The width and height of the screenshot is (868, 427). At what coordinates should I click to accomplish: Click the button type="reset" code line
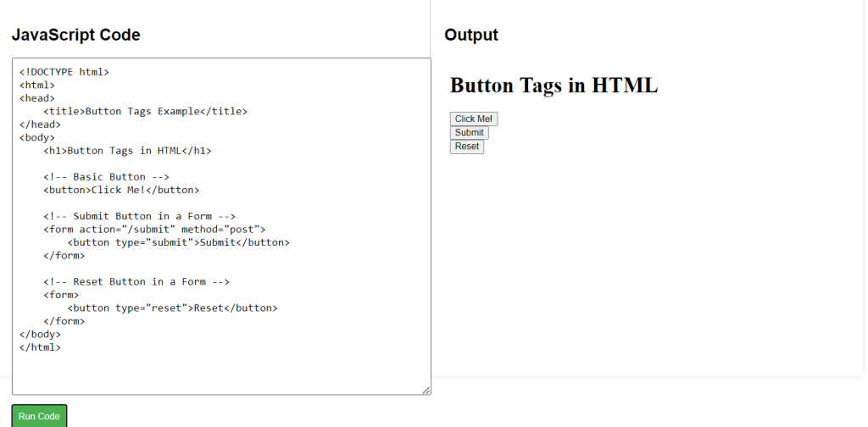(x=172, y=308)
